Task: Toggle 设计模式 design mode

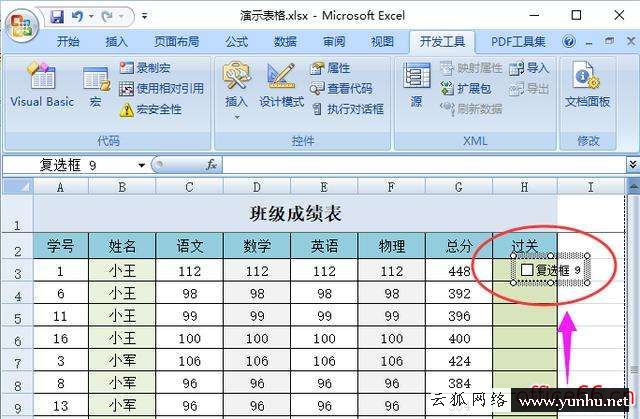Action: pos(281,86)
